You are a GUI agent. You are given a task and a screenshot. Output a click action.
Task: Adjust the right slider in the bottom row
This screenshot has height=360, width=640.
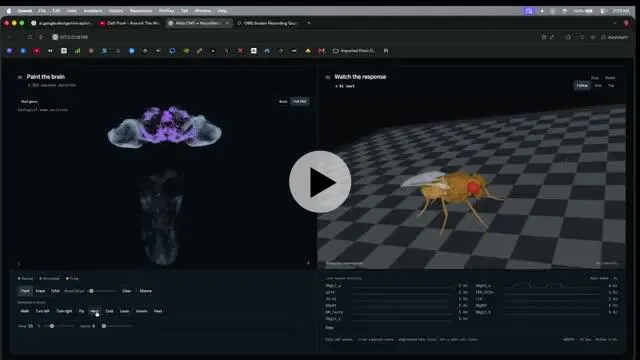(x=117, y=326)
